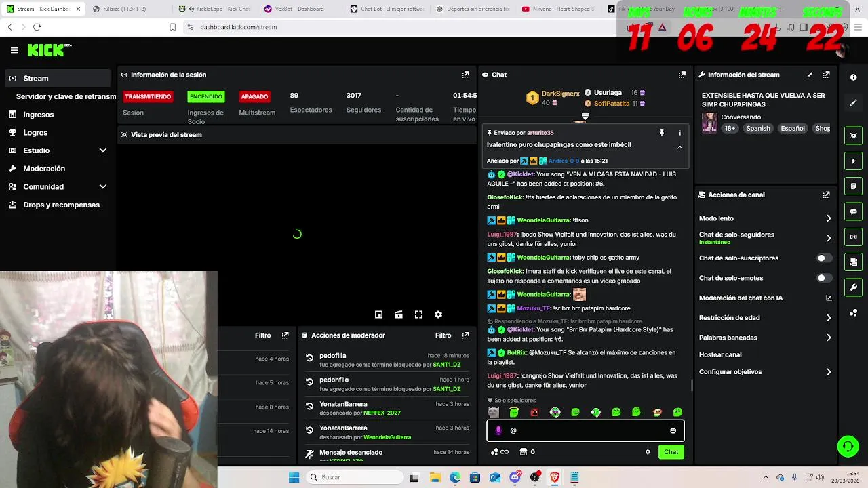This screenshot has height=488, width=868.
Task: Open Palabras baneadas settings
Action: point(765,338)
